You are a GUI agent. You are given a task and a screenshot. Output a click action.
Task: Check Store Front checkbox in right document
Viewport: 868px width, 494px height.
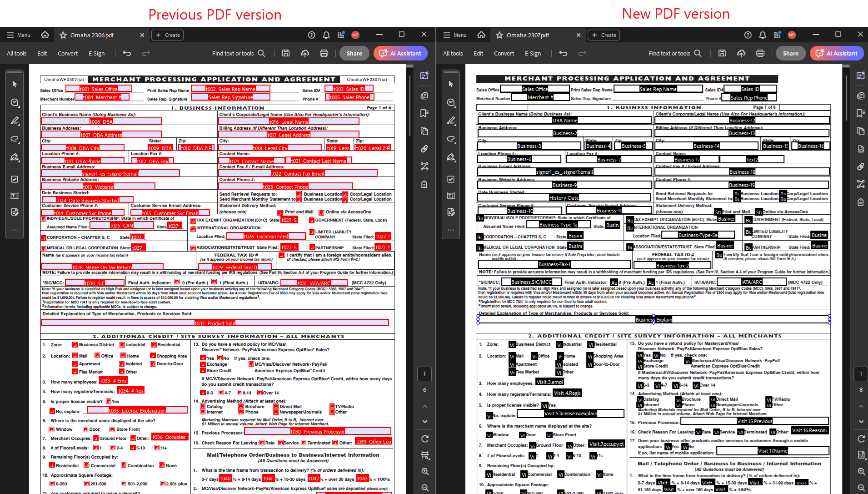(x=549, y=435)
